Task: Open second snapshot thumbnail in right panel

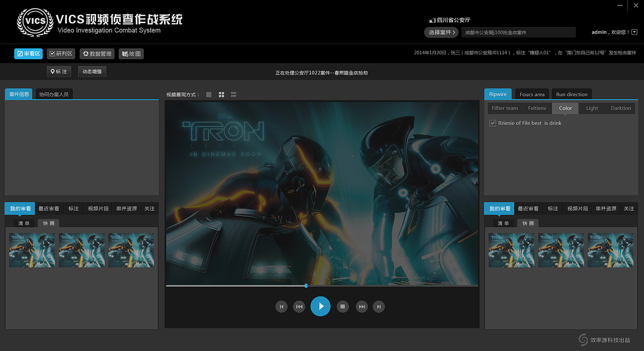Action: [x=561, y=250]
